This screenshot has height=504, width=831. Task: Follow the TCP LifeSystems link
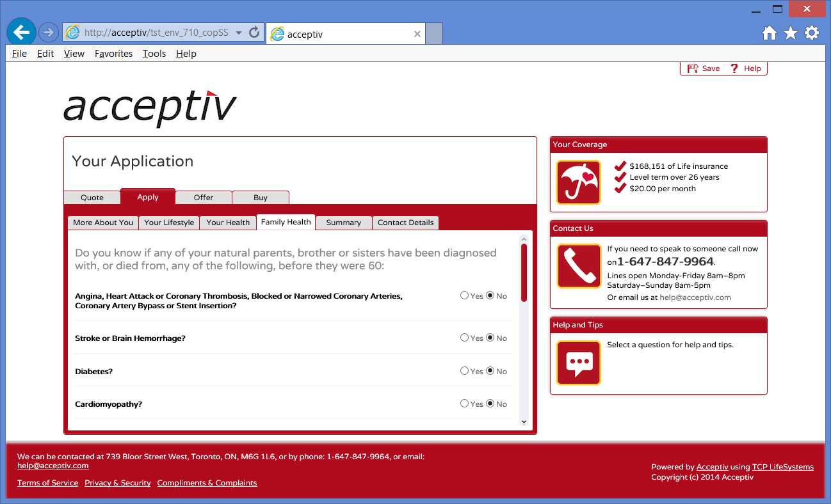783,467
